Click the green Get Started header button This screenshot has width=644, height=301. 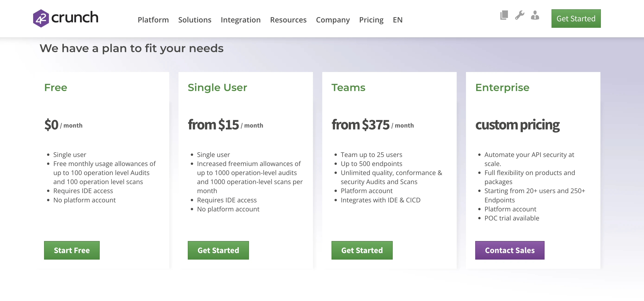(x=576, y=18)
